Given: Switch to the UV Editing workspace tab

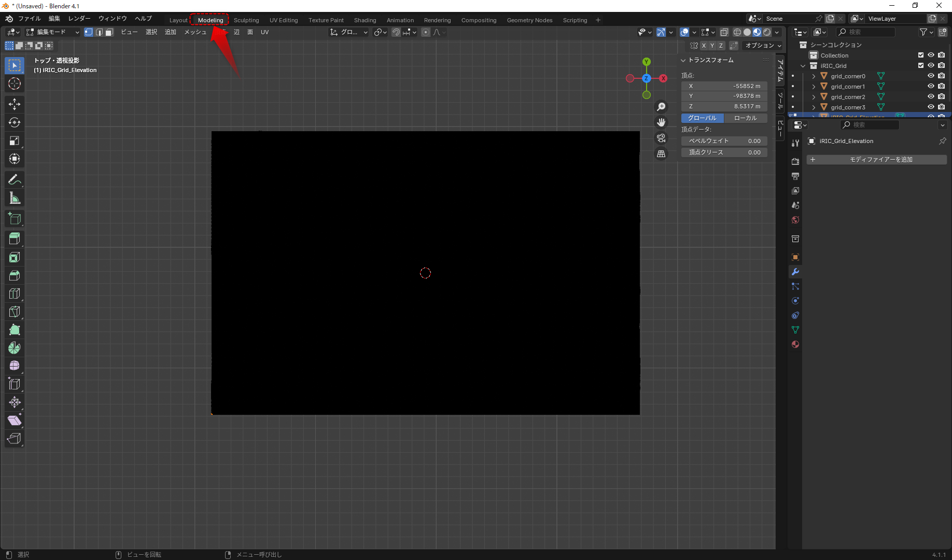Looking at the screenshot, I should (284, 20).
